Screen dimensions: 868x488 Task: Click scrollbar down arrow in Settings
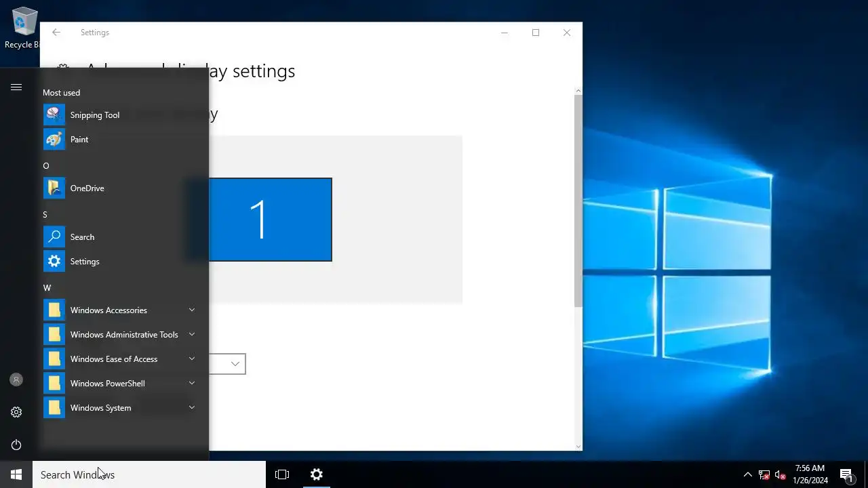coord(578,446)
